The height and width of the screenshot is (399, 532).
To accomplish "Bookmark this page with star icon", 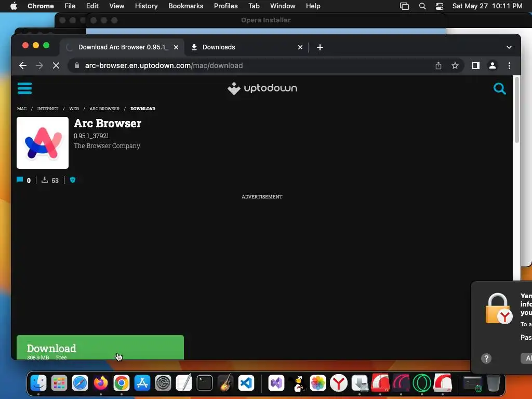I will coord(455,65).
